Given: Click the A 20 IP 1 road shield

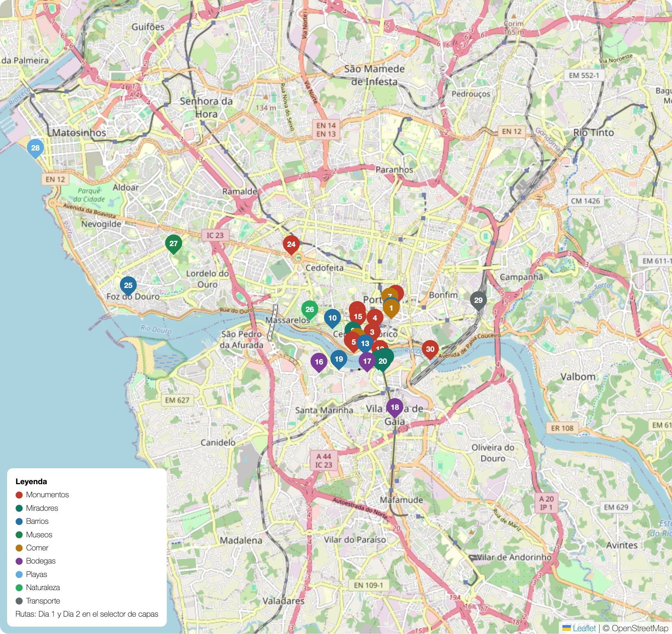Looking at the screenshot, I should pos(546,503).
